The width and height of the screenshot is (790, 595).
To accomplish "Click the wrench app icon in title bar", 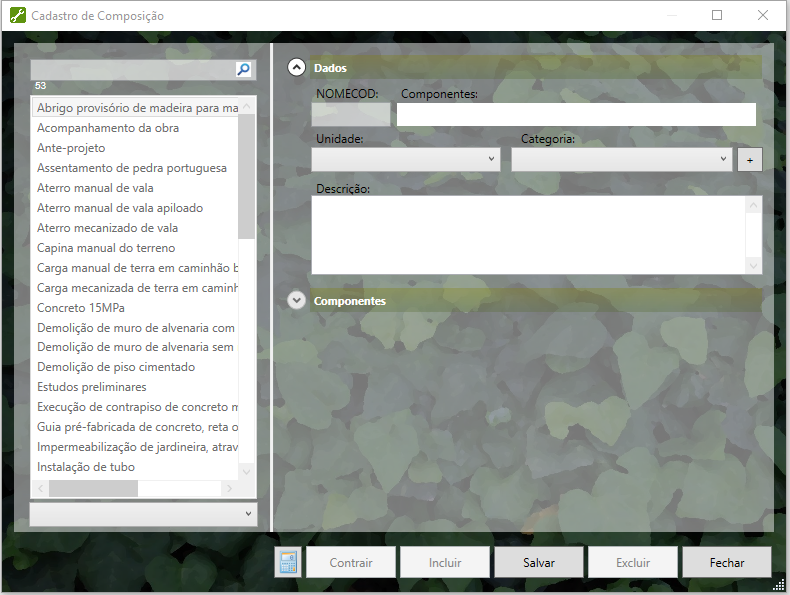I will (17, 16).
